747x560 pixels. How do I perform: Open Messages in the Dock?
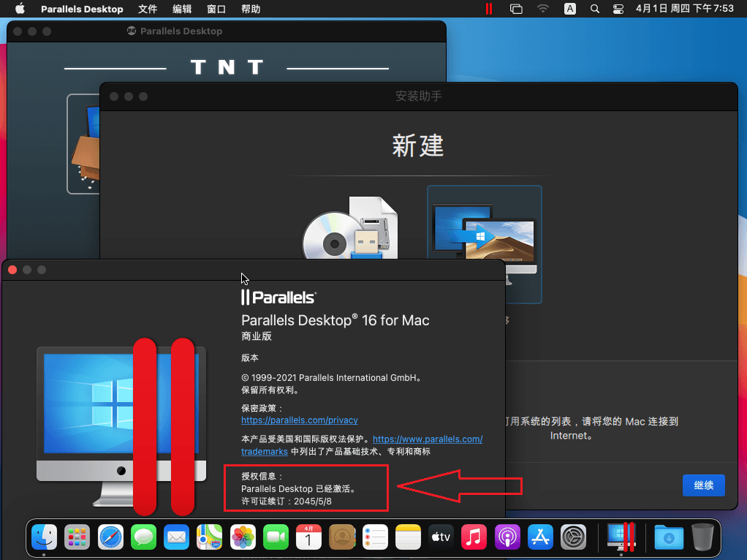coord(143,537)
